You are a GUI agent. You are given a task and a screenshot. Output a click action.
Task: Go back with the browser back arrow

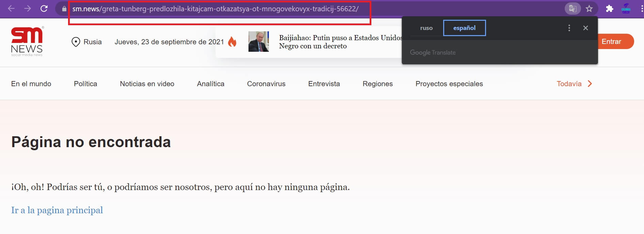pyautogui.click(x=11, y=9)
